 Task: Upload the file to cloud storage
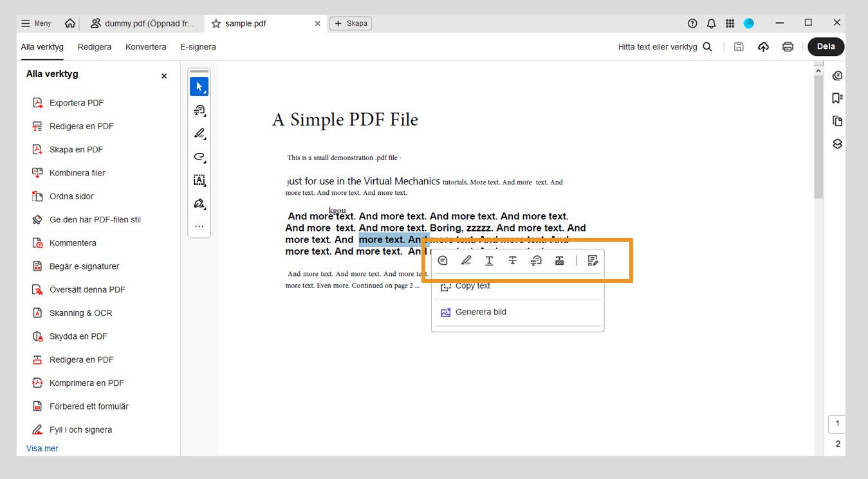tap(763, 46)
